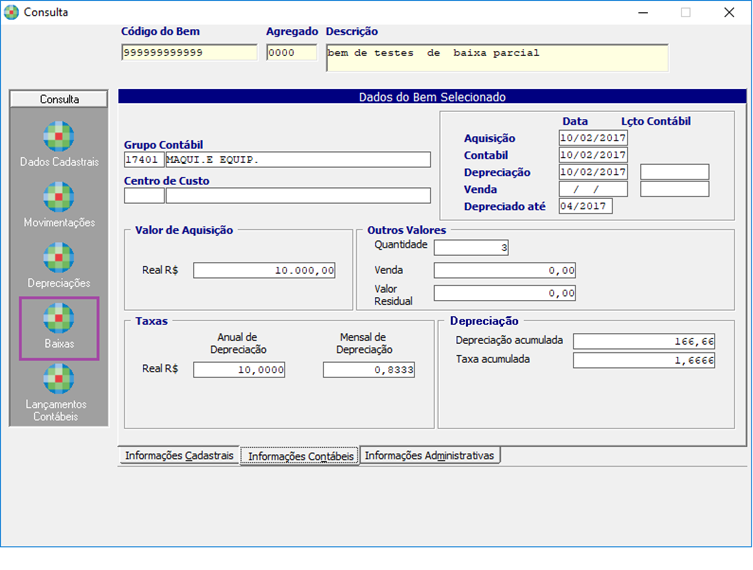Click the Depreciação date field

coord(593,172)
